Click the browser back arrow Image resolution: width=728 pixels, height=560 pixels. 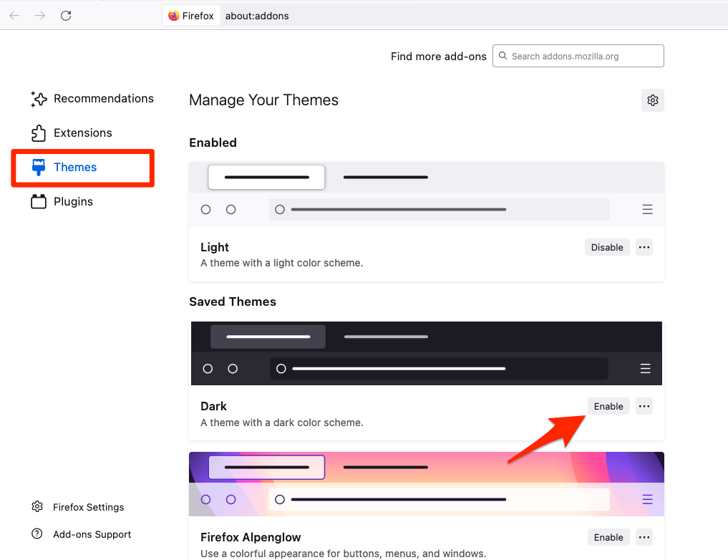(x=14, y=16)
